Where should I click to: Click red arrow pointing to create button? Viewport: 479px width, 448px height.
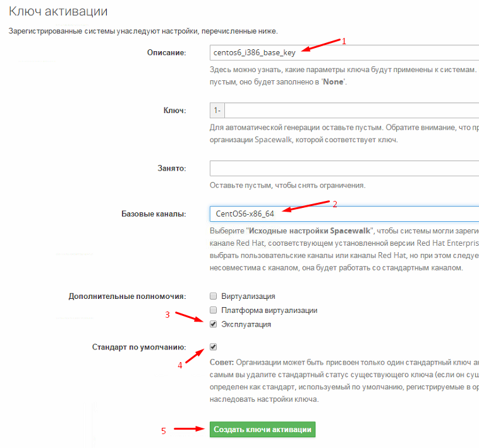point(189,430)
